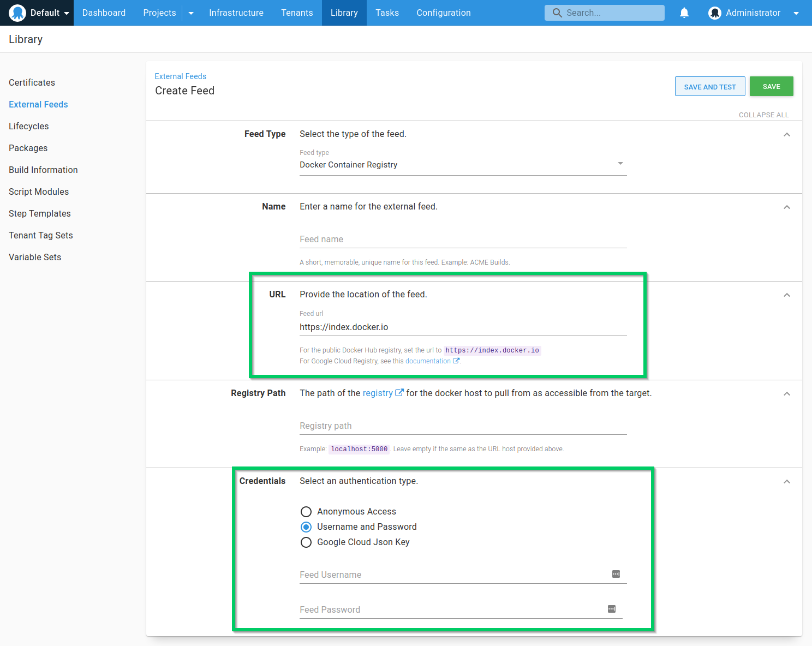This screenshot has height=646, width=812.
Task: Select Google Cloud Json Key authentication
Action: (306, 542)
